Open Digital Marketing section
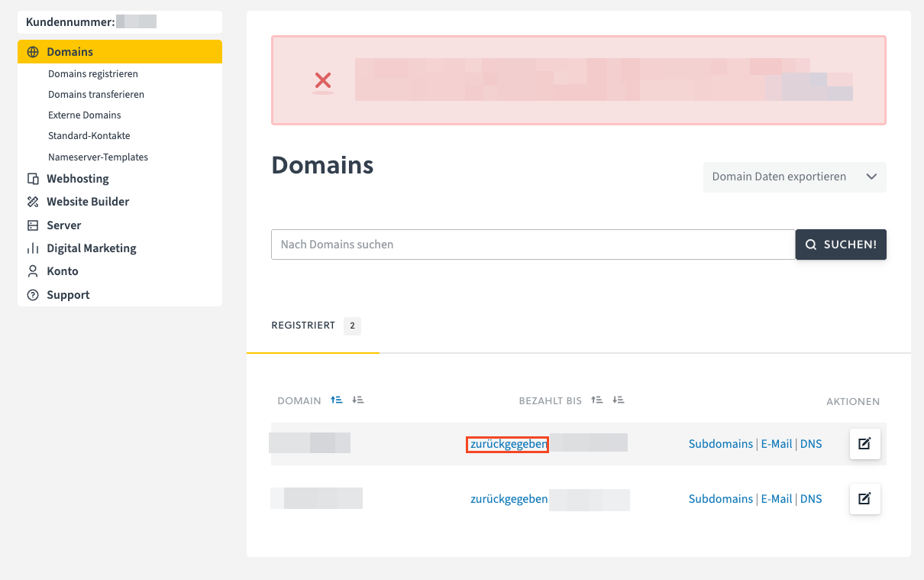The height and width of the screenshot is (580, 924). coord(91,248)
